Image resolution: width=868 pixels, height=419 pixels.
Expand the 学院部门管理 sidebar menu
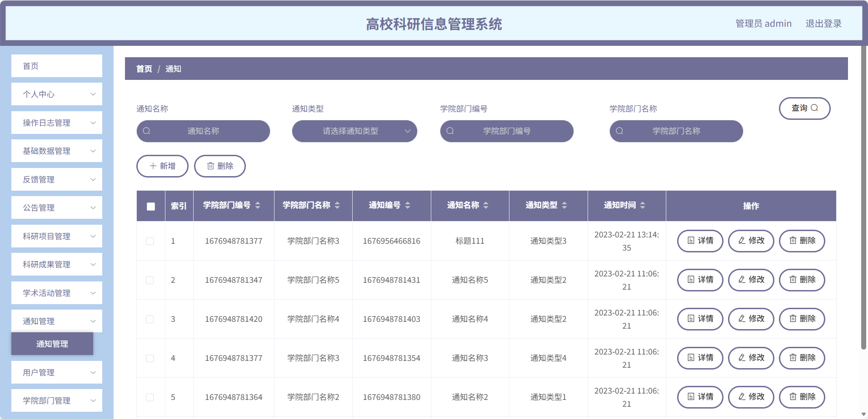pos(57,400)
